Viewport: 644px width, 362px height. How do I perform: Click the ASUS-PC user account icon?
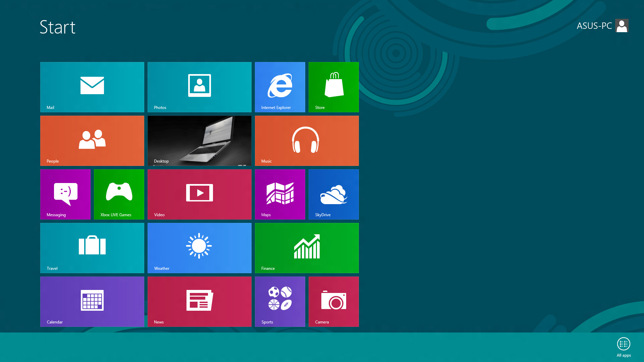(x=622, y=25)
